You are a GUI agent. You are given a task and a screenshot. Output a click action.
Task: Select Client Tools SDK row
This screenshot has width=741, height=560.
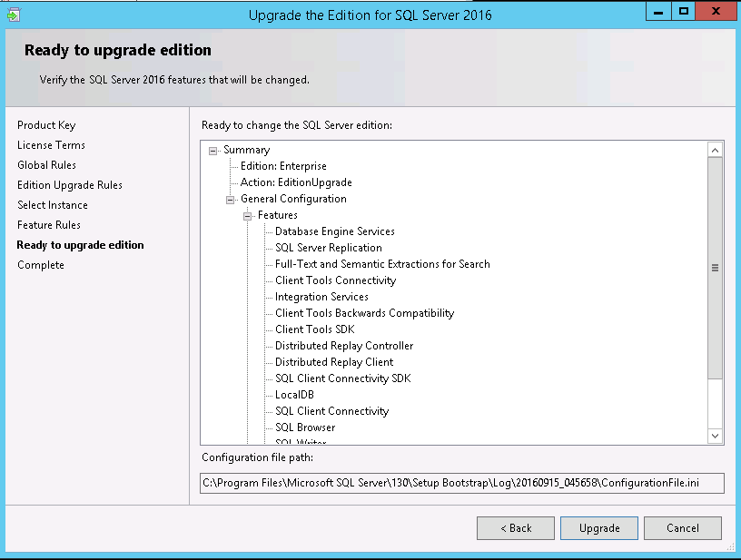click(x=315, y=329)
